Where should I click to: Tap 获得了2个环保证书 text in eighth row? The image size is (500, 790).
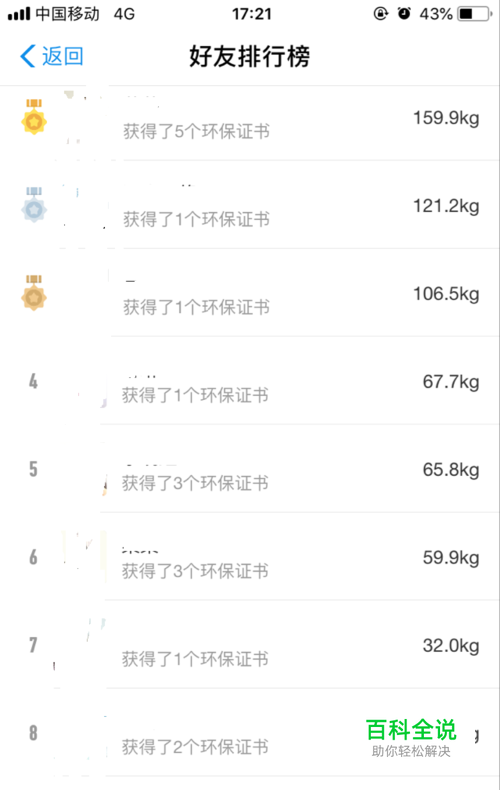[x=195, y=747]
